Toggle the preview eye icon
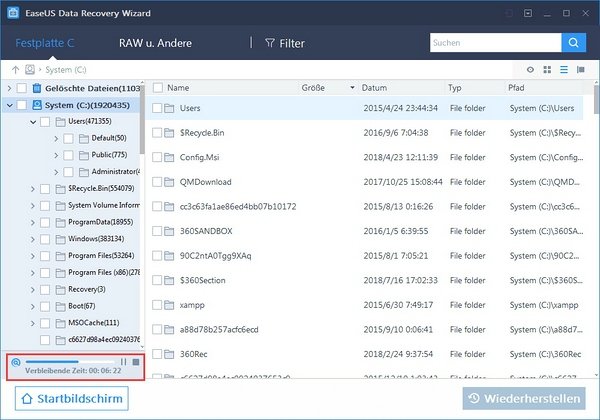This screenshot has height=420, width=600. click(x=530, y=70)
